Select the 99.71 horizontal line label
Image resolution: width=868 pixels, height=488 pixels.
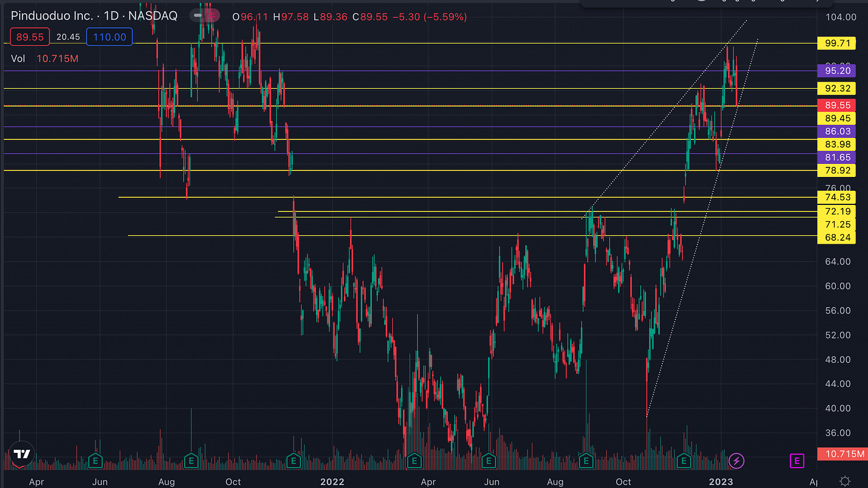click(x=838, y=43)
